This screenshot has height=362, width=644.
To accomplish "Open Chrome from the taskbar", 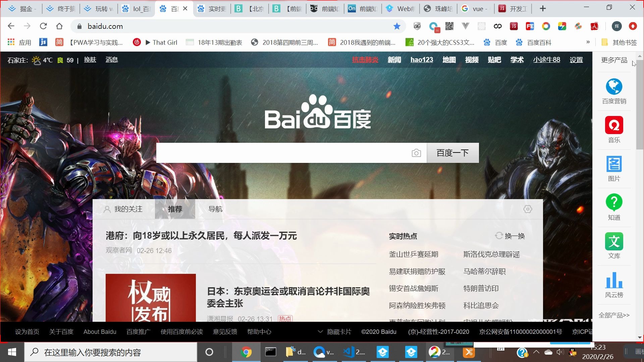I will (x=246, y=352).
